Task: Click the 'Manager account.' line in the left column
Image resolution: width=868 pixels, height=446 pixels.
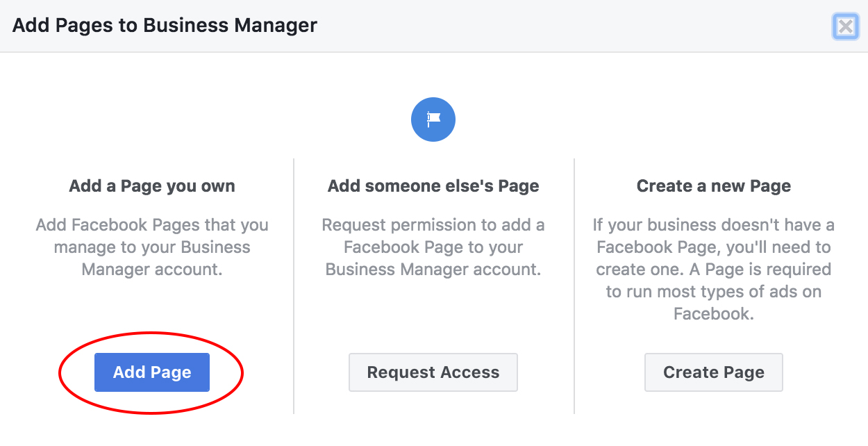Action: click(x=152, y=270)
